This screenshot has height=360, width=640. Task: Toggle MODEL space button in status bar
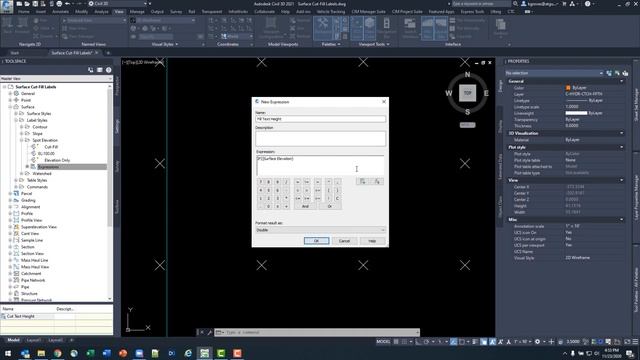(383, 342)
